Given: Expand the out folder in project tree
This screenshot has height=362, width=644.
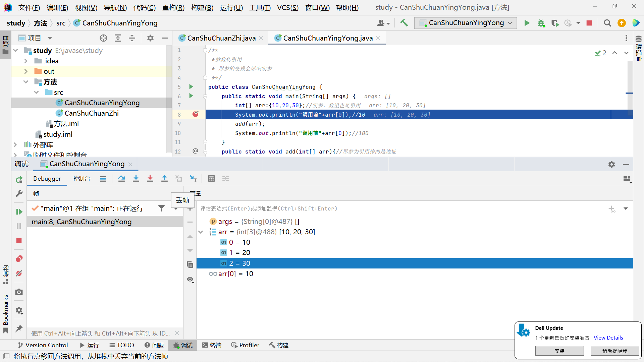Looking at the screenshot, I should pyautogui.click(x=26, y=71).
